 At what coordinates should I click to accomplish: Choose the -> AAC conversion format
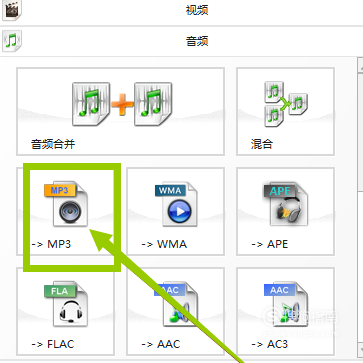coord(175,311)
